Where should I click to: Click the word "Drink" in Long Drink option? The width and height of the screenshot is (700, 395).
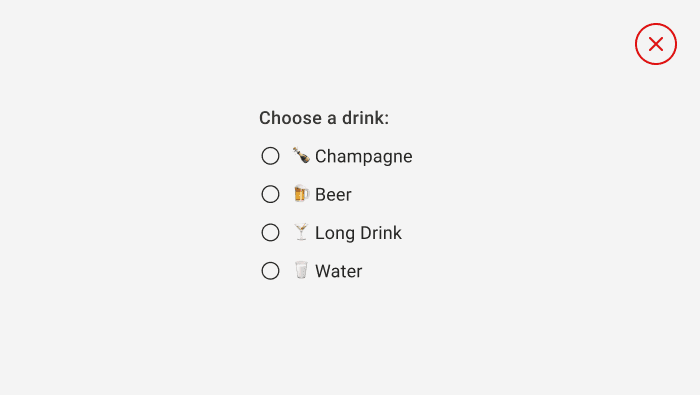pos(381,233)
